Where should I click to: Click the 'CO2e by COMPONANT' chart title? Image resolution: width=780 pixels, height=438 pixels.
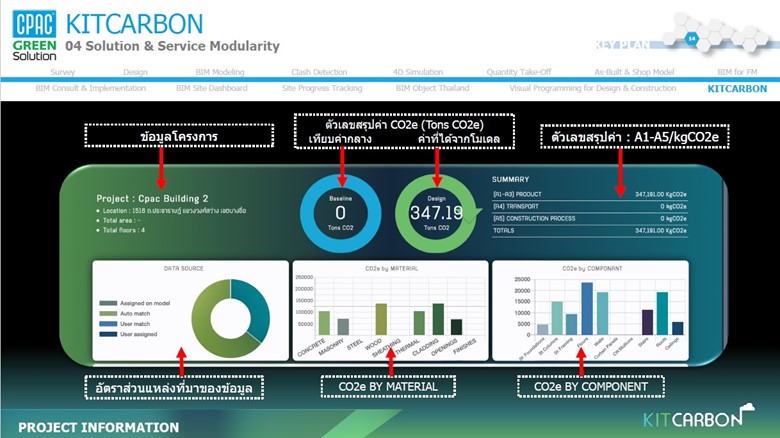[x=592, y=268]
